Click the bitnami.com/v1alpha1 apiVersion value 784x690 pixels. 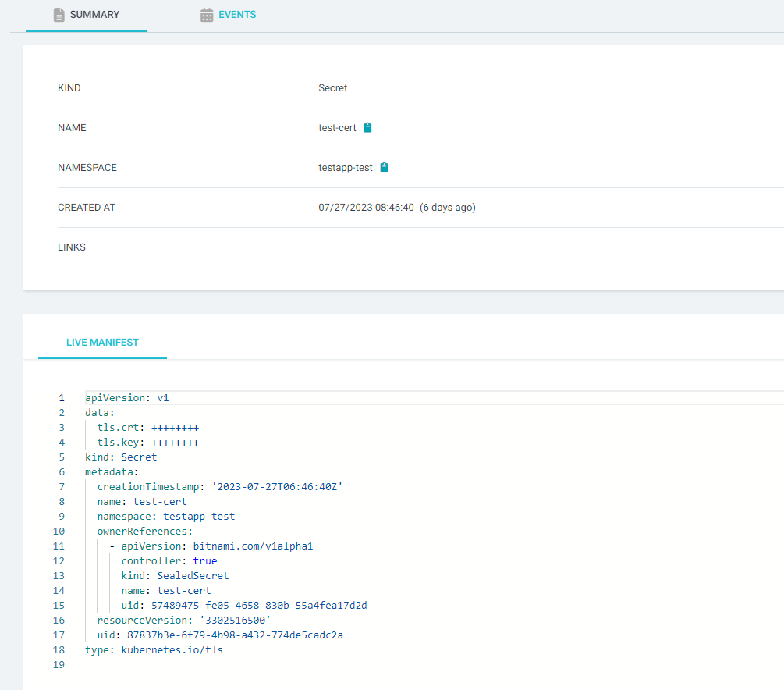pos(252,546)
